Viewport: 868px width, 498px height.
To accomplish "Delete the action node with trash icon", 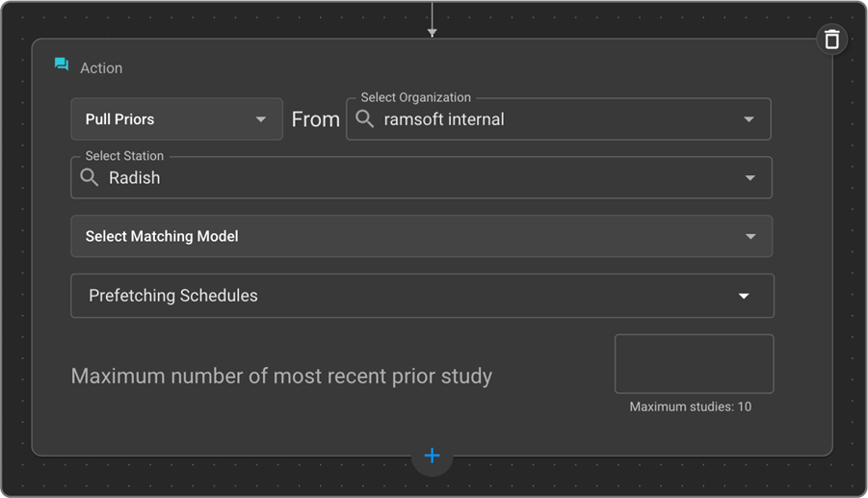I will pos(831,39).
